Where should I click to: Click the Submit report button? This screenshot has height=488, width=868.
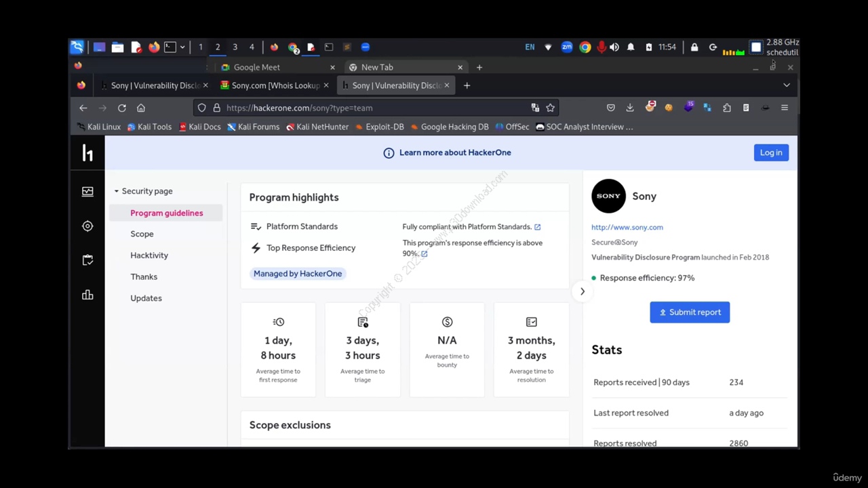coord(690,312)
